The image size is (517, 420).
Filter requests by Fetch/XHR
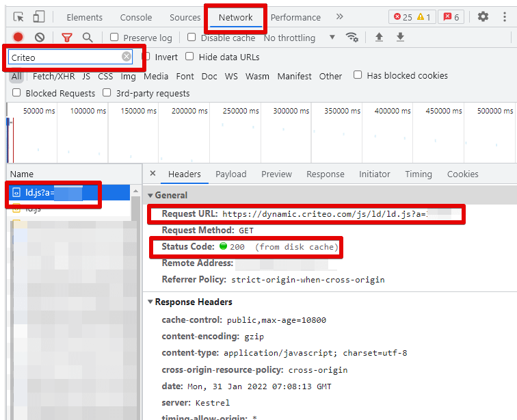[x=54, y=76]
